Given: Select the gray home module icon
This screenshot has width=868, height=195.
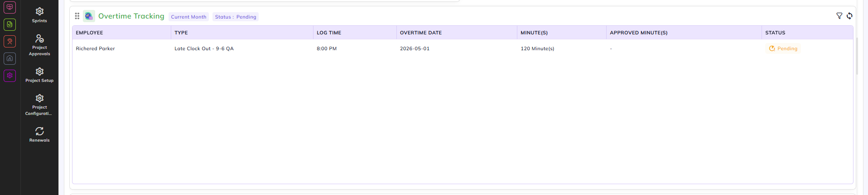Looking at the screenshot, I should point(10,58).
